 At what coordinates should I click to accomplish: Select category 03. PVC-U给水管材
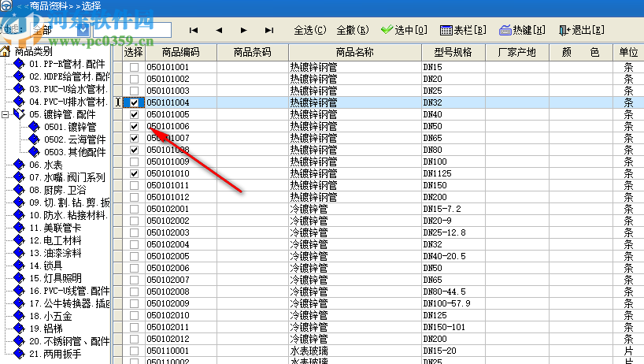pos(68,89)
